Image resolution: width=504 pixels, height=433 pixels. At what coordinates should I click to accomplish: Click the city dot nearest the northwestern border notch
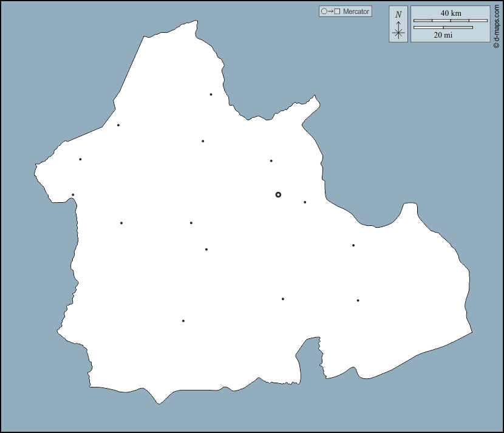tap(118, 125)
